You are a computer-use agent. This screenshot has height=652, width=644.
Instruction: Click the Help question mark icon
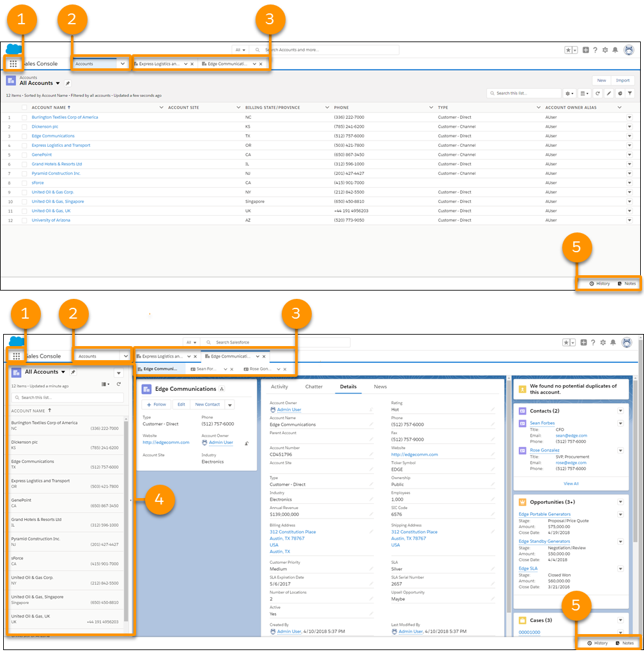[595, 50]
